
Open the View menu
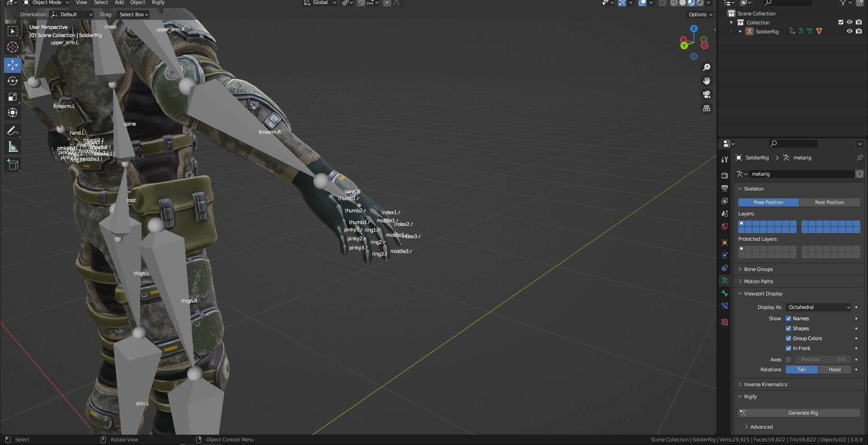click(x=81, y=3)
